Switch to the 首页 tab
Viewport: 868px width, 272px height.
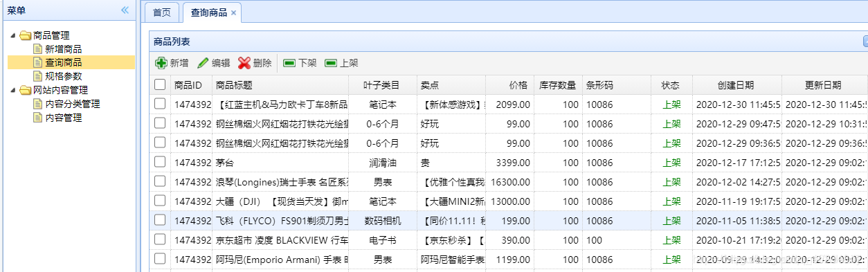coord(162,12)
